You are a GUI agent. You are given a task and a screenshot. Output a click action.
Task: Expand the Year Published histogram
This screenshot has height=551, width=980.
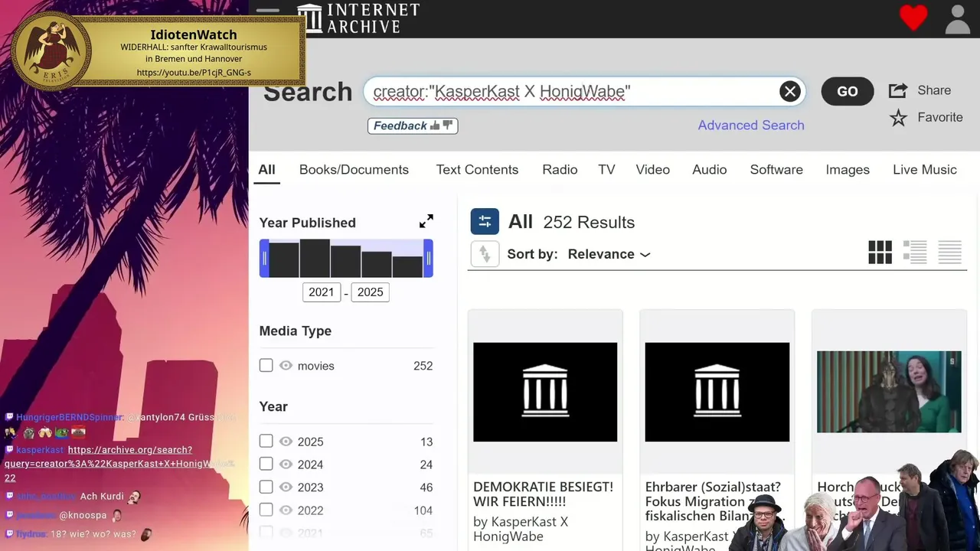point(426,221)
